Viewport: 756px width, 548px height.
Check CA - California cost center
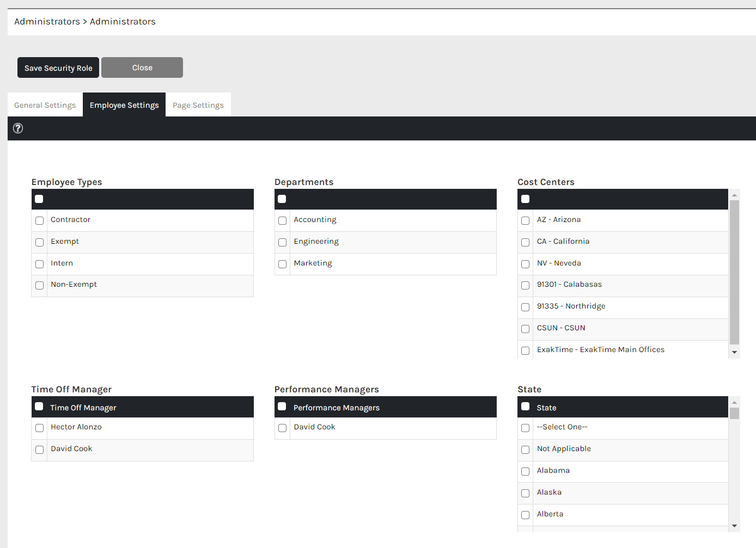(x=525, y=242)
